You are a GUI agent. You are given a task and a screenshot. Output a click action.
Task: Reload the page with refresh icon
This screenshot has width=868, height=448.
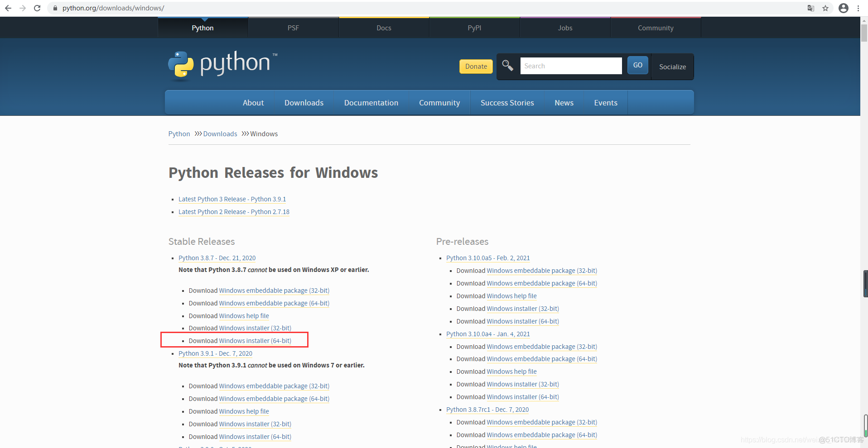coord(37,8)
